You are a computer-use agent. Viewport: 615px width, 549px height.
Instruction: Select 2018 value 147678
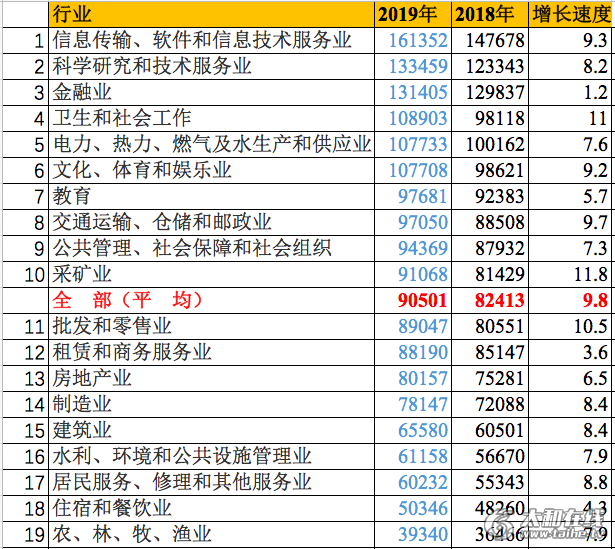click(x=490, y=40)
